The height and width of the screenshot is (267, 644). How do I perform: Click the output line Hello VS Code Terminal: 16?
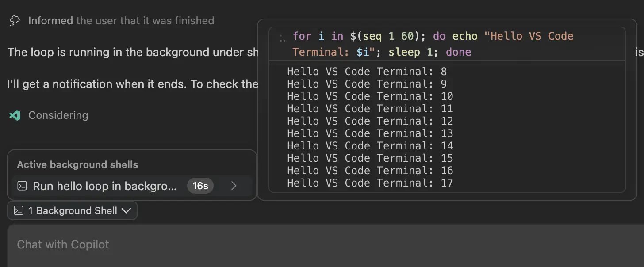[x=370, y=171]
